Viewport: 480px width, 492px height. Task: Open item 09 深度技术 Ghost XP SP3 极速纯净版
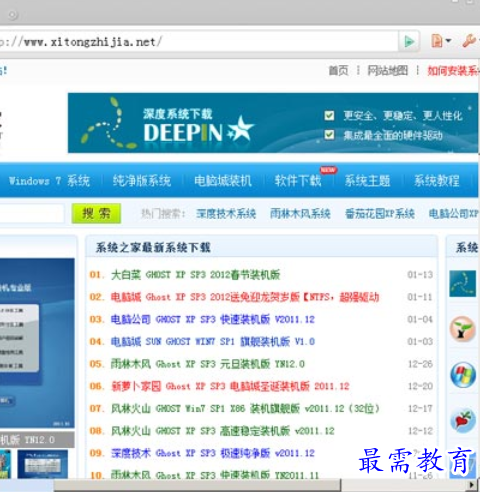(213, 453)
